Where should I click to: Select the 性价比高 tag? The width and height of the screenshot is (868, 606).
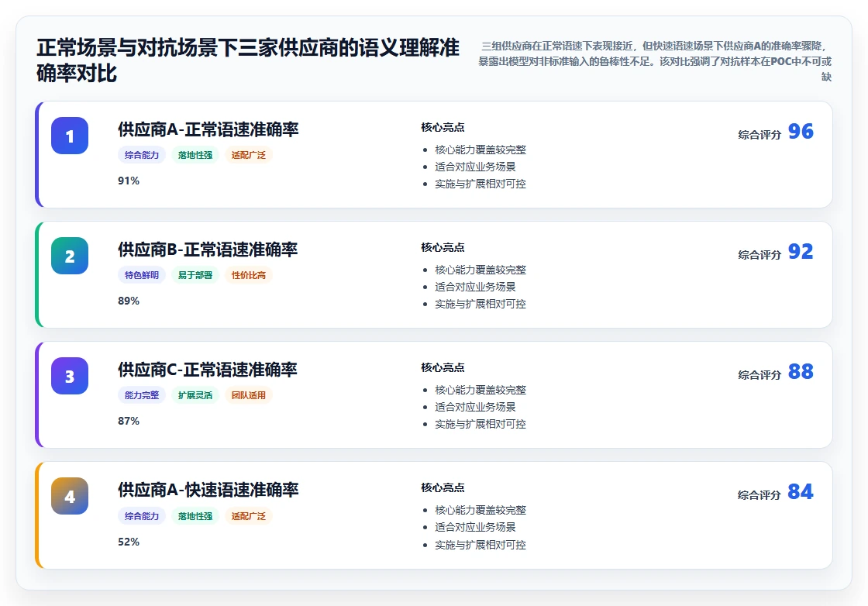(x=249, y=275)
